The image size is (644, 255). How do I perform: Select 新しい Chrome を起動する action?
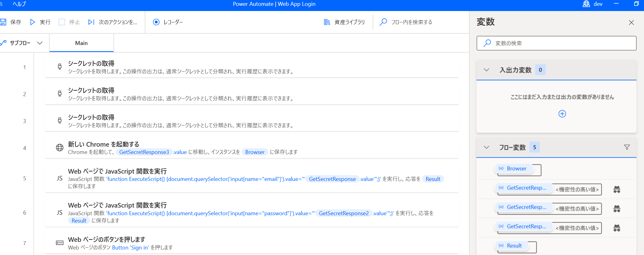coord(251,148)
